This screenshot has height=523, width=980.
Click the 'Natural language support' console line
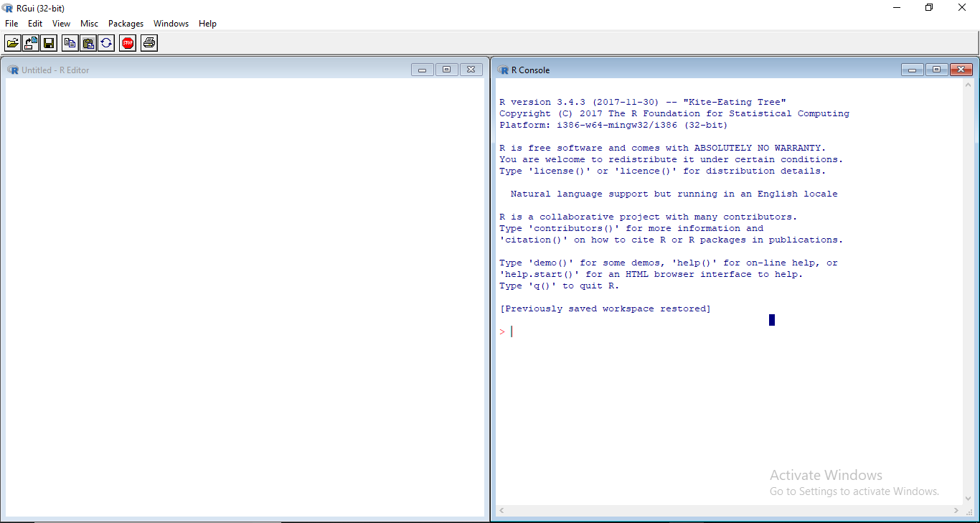674,194
